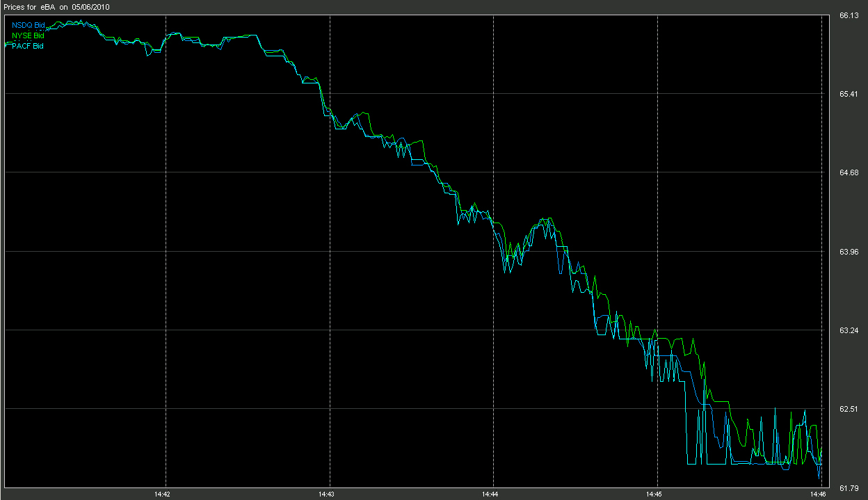Click the 14:44 time axis label
The image size is (868, 500).
[x=490, y=494]
